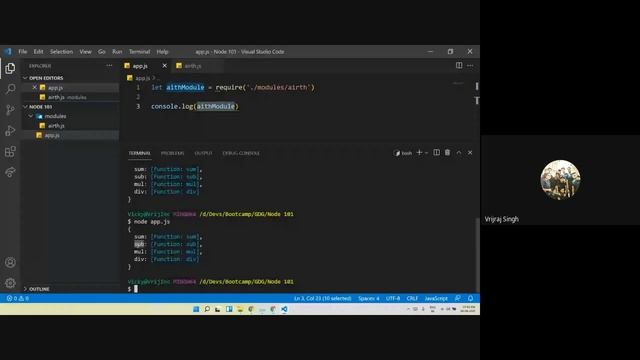Open the Extensions view

(x=10, y=151)
